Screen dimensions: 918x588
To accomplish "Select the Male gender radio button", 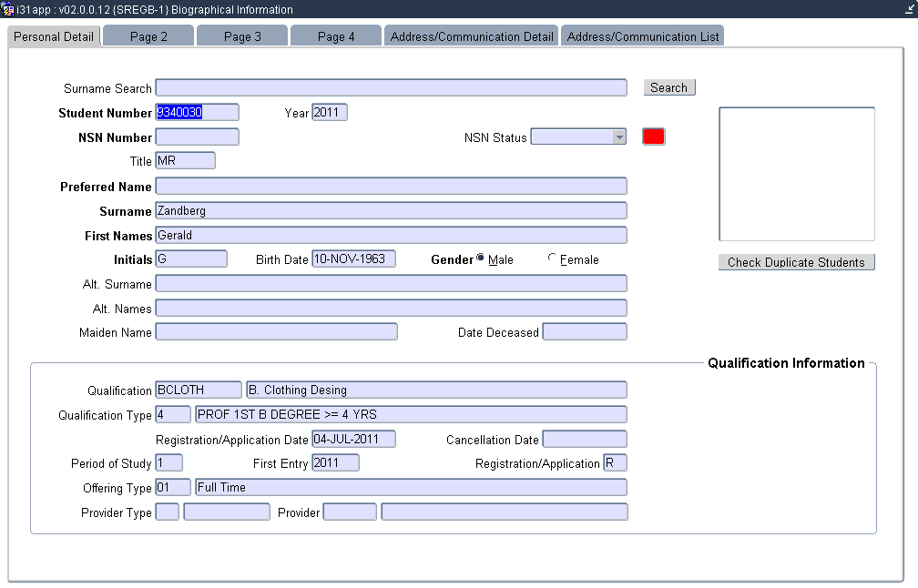I will tap(481, 259).
